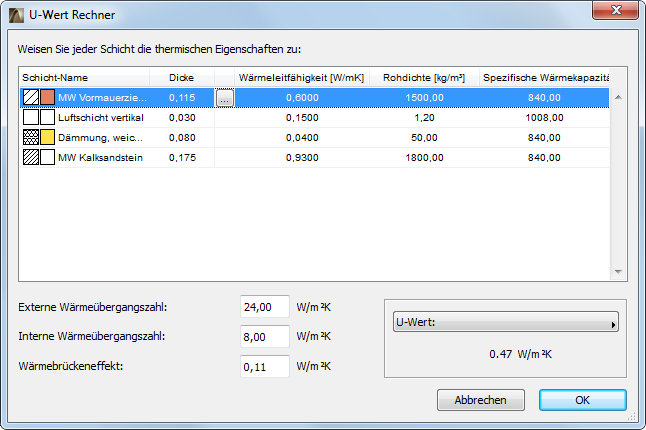This screenshot has height=430, width=646.
Task: Click the Spezifische Wärmekapazität column header
Action: click(544, 77)
